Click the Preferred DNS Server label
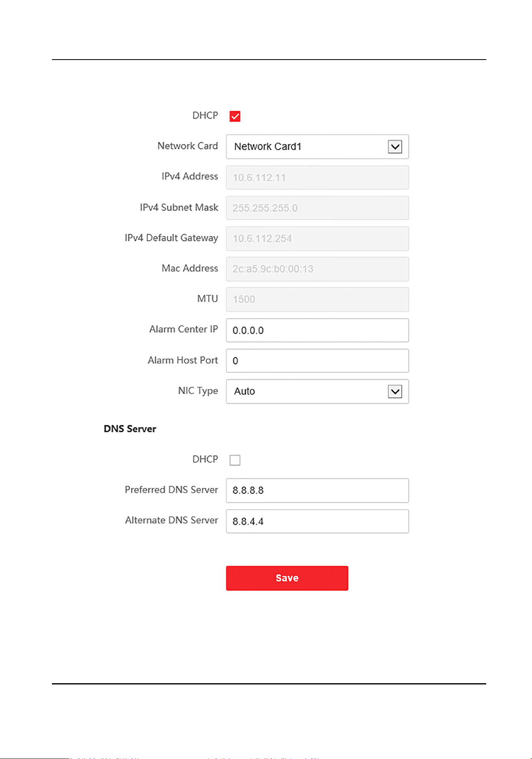This screenshot has height=759, width=532. [x=171, y=490]
